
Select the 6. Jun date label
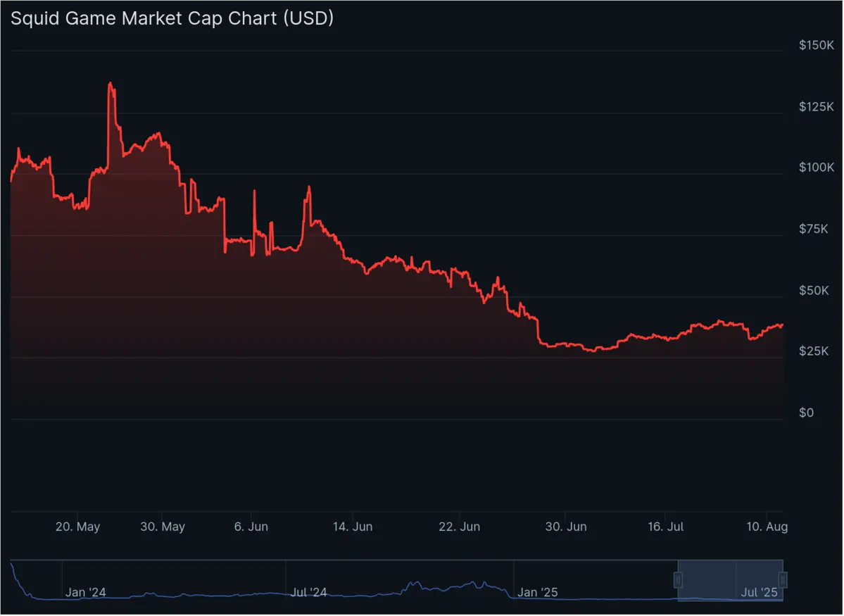tap(251, 526)
